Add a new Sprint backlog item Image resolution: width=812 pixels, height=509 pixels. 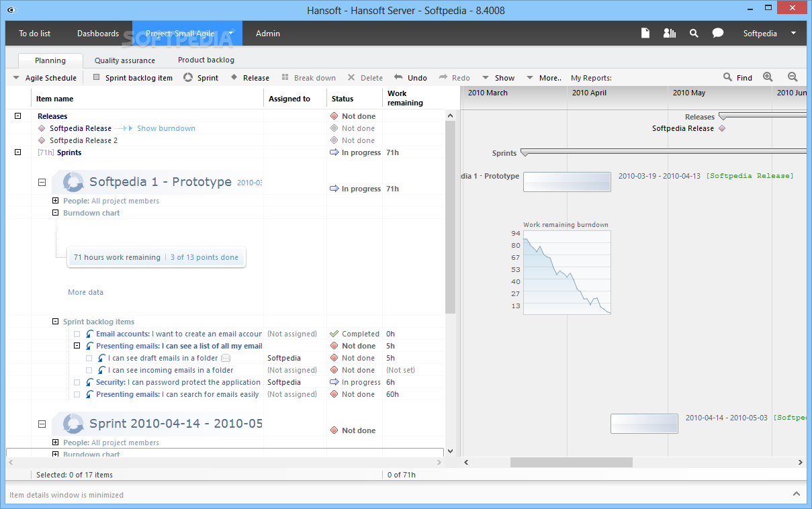pyautogui.click(x=133, y=78)
